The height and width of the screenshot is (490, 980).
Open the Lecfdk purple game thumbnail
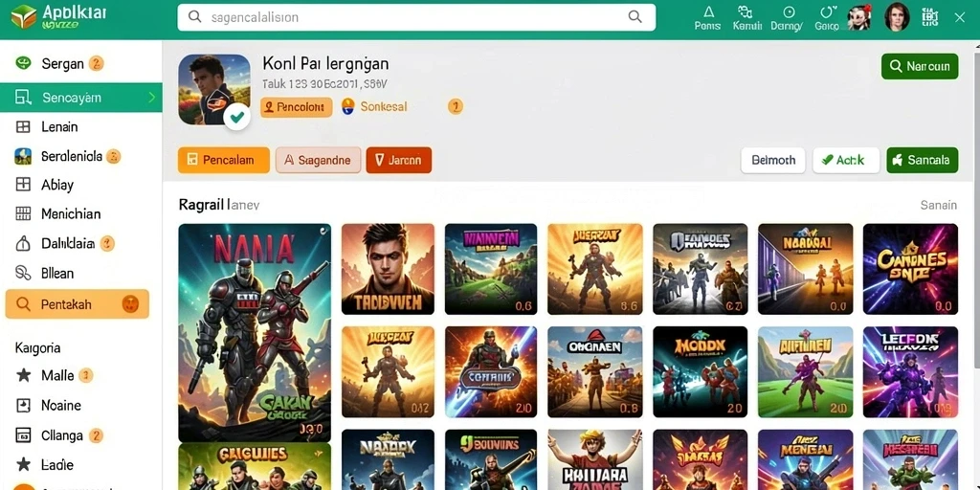click(x=910, y=372)
